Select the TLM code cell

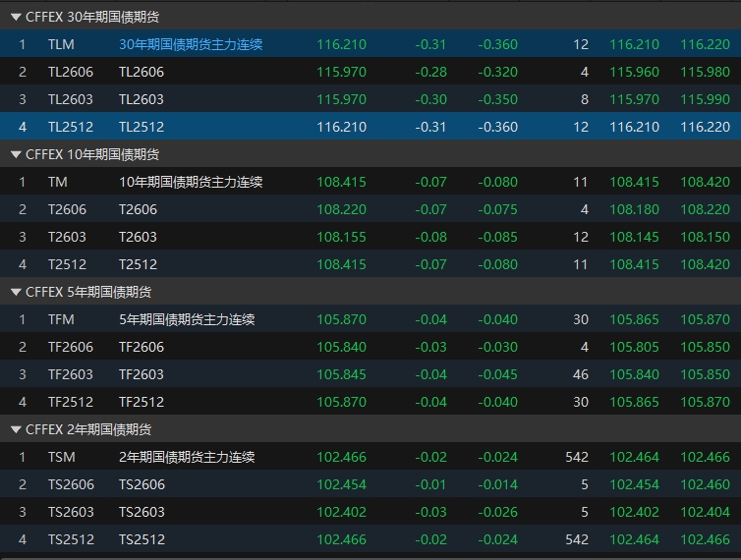[61, 44]
